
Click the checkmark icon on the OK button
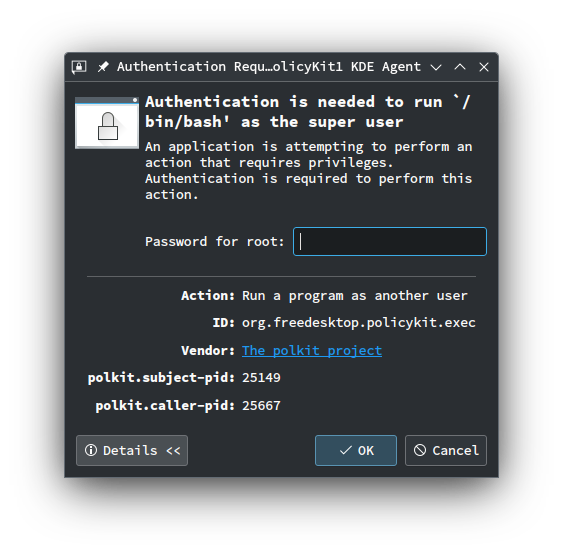pyautogui.click(x=345, y=450)
